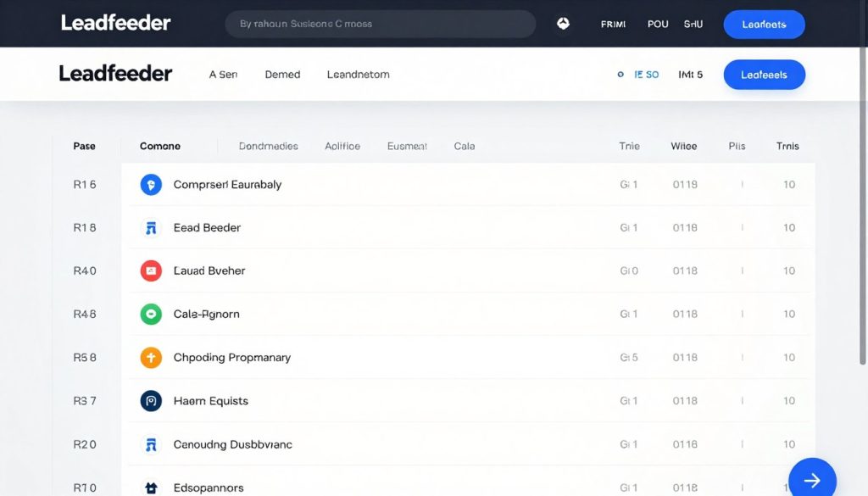Click the orange icon beside Chpoding Propmanary

(x=151, y=358)
